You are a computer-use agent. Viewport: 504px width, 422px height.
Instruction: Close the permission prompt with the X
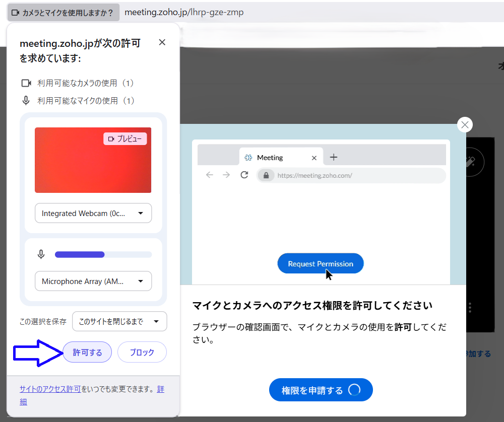coord(162,43)
